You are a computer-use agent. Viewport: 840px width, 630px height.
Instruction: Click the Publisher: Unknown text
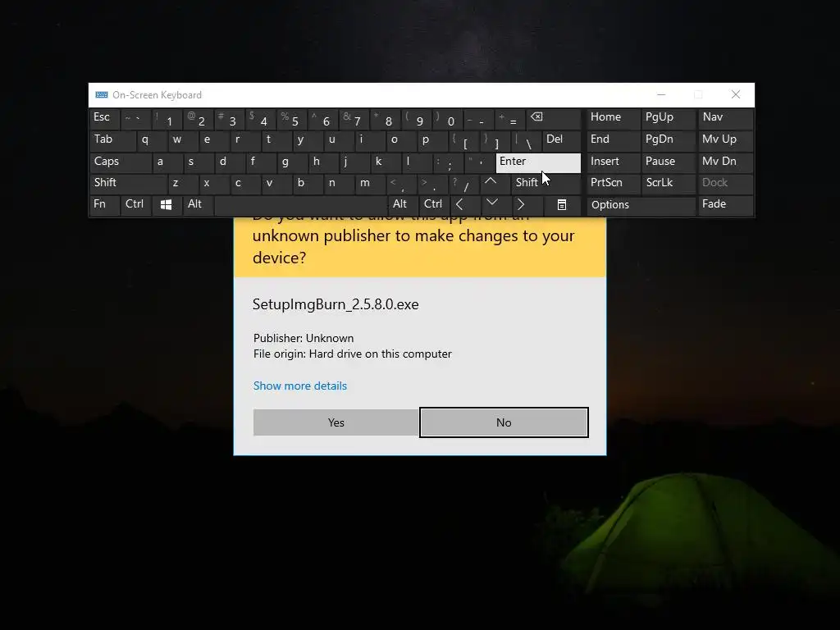(304, 338)
